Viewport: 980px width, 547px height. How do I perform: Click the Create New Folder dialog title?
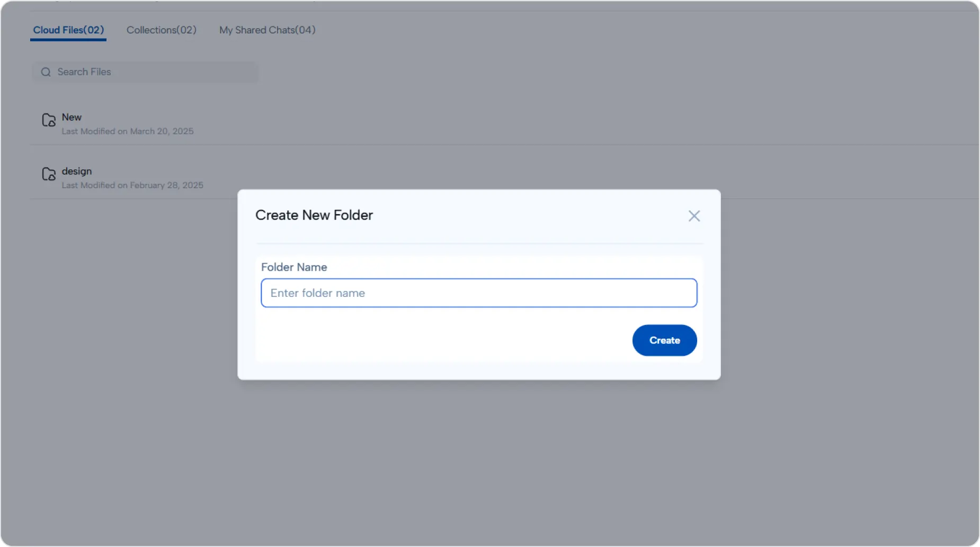(x=314, y=215)
